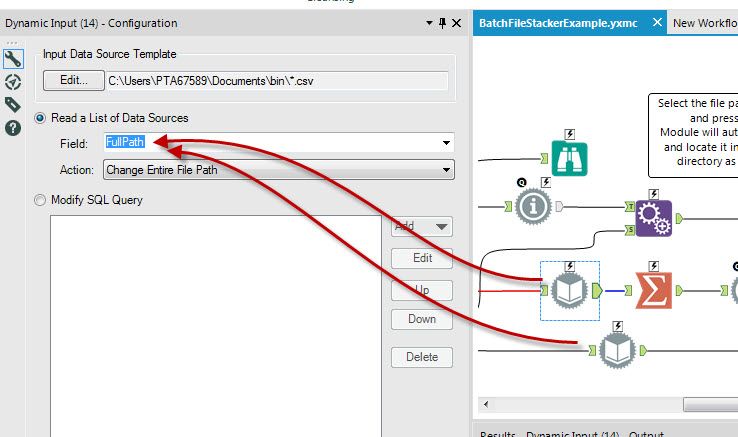Image resolution: width=738 pixels, height=437 pixels.
Task: Open the Help question mark icon
Action: pos(13,128)
